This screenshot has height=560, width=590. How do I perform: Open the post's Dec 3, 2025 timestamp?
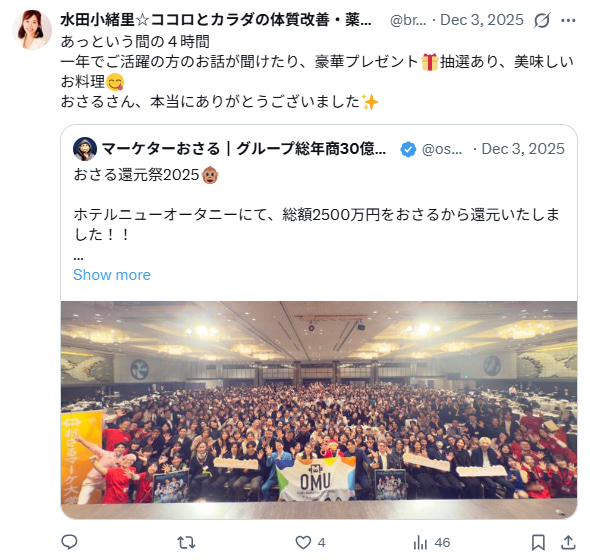[482, 20]
